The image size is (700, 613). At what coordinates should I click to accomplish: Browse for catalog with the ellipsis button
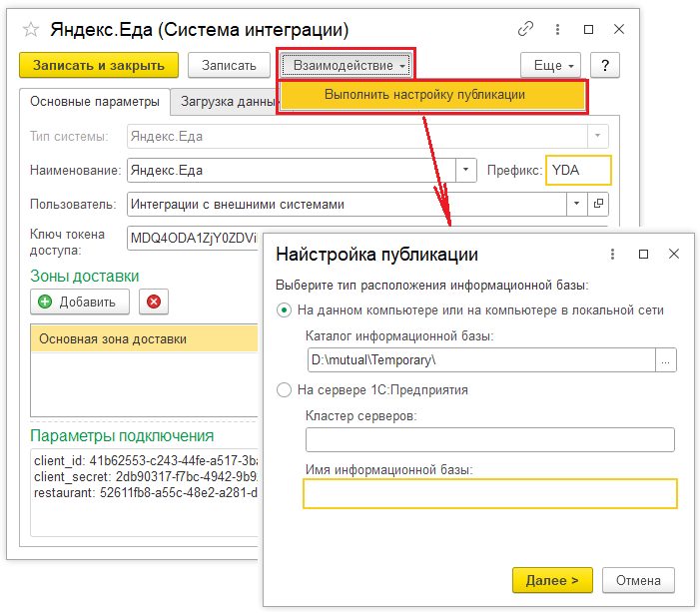[x=666, y=359]
